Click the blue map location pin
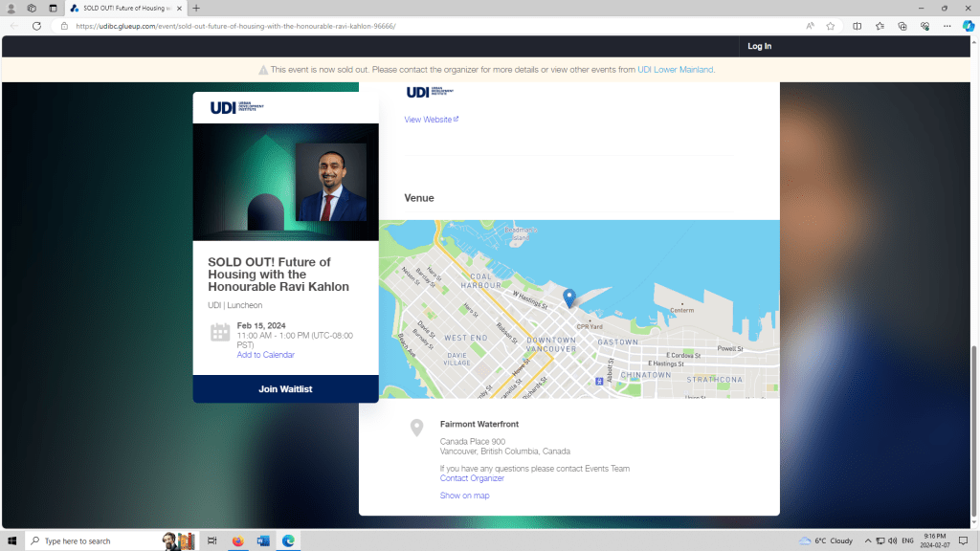 [569, 298]
